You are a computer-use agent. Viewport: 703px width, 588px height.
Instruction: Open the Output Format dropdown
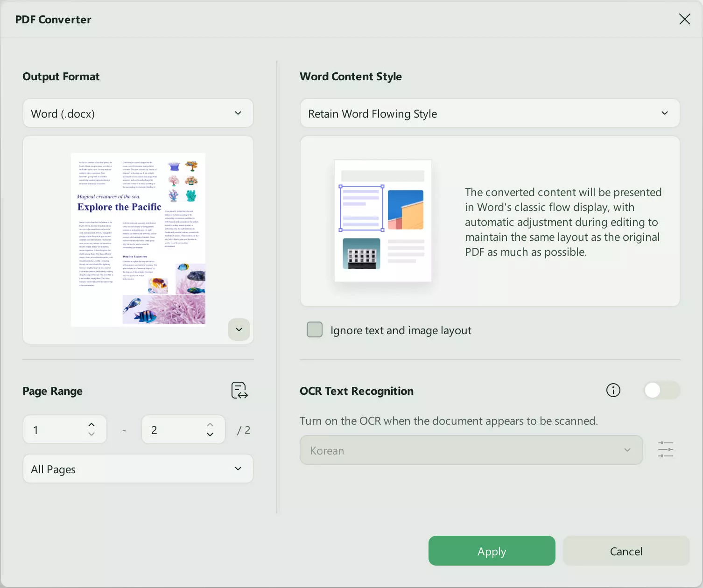pyautogui.click(x=138, y=113)
